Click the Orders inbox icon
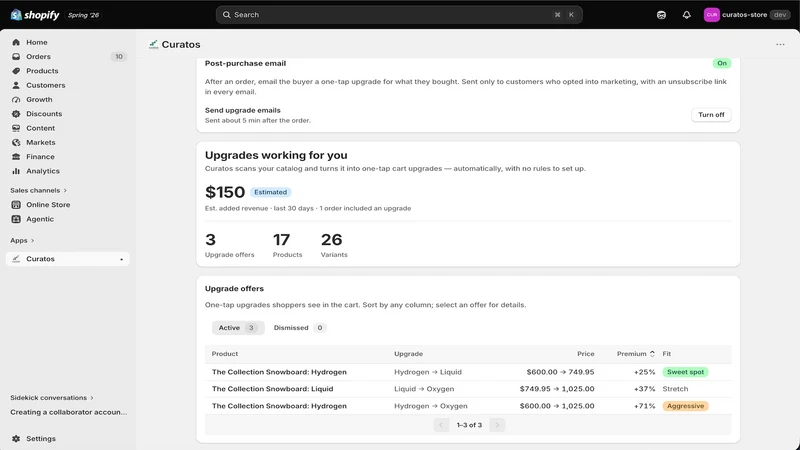800x450 pixels. (x=16, y=57)
